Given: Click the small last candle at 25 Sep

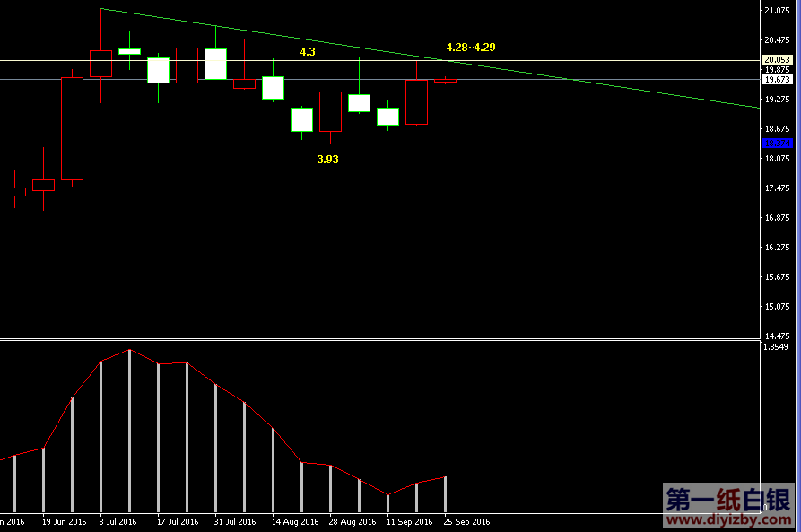Looking at the screenshot, I should (x=446, y=81).
